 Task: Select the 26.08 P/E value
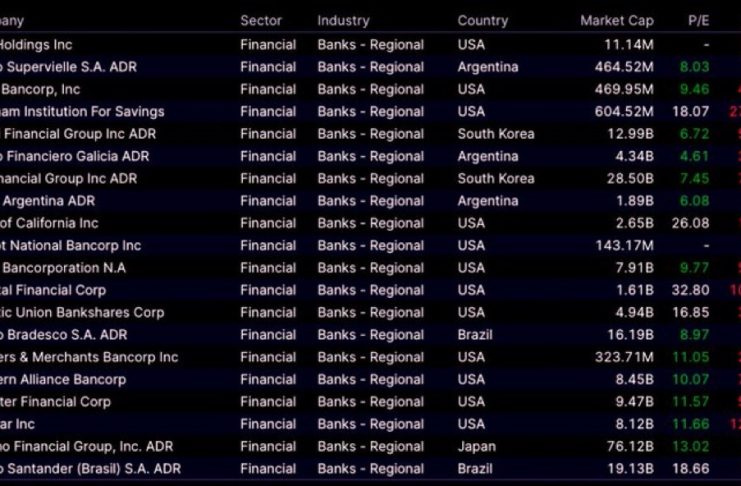pos(691,223)
